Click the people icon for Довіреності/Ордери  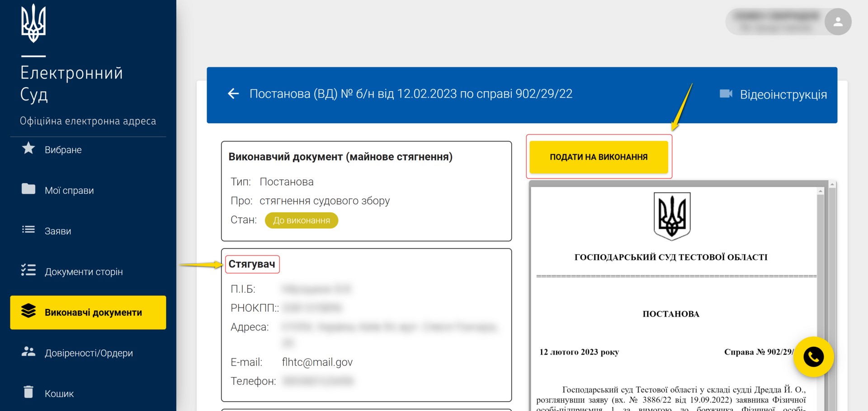[x=28, y=352]
